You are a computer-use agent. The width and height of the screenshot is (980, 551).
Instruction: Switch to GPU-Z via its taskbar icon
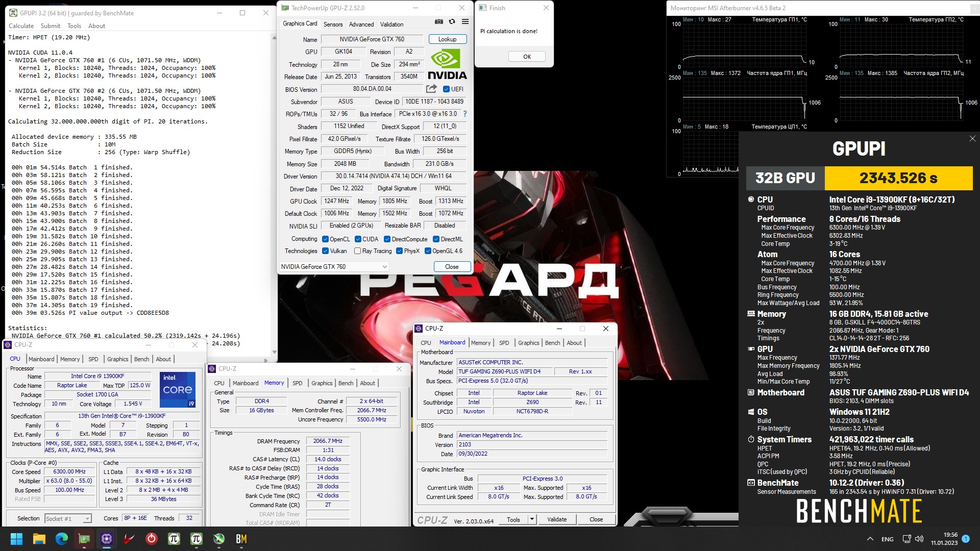pos(84,539)
